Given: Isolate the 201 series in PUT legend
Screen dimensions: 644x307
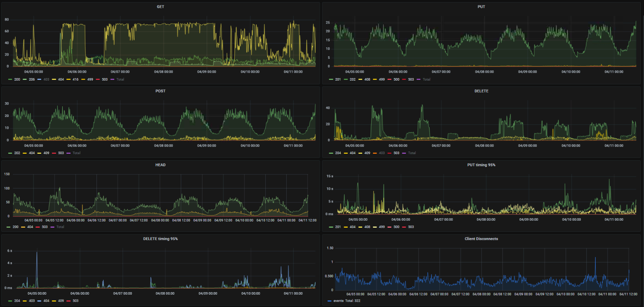Looking at the screenshot, I should pyautogui.click(x=337, y=79).
